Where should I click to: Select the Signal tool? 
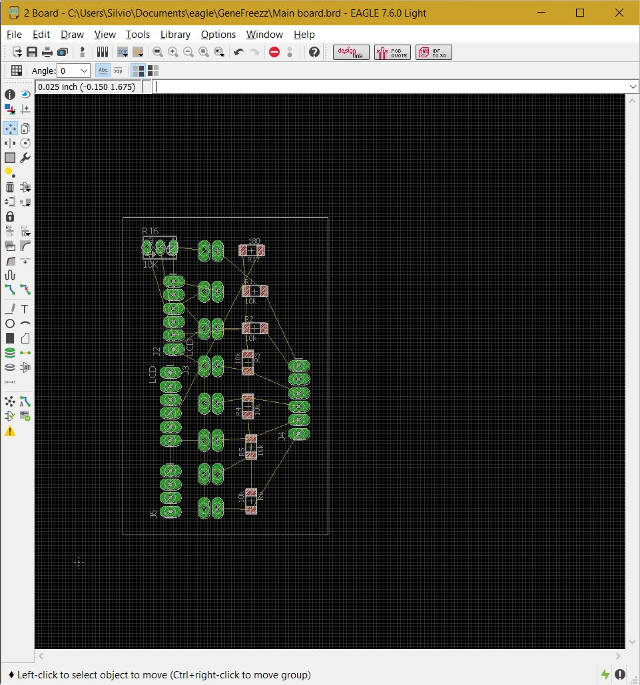(25, 353)
